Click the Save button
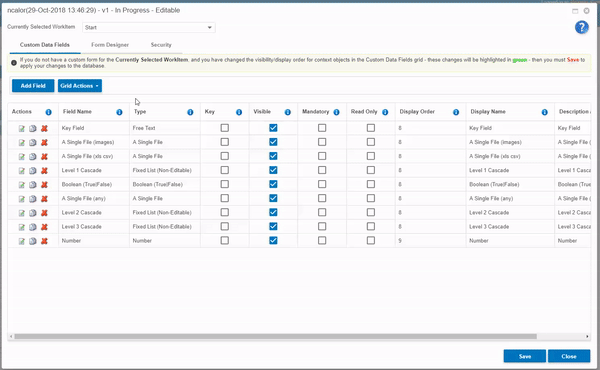 525,356
